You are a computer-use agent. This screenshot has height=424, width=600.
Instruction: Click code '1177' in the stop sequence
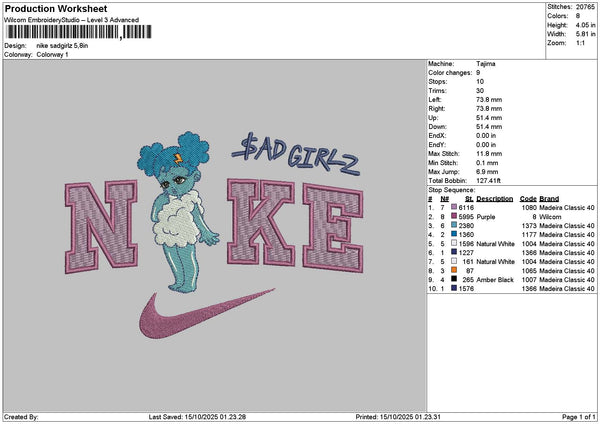[x=529, y=235]
